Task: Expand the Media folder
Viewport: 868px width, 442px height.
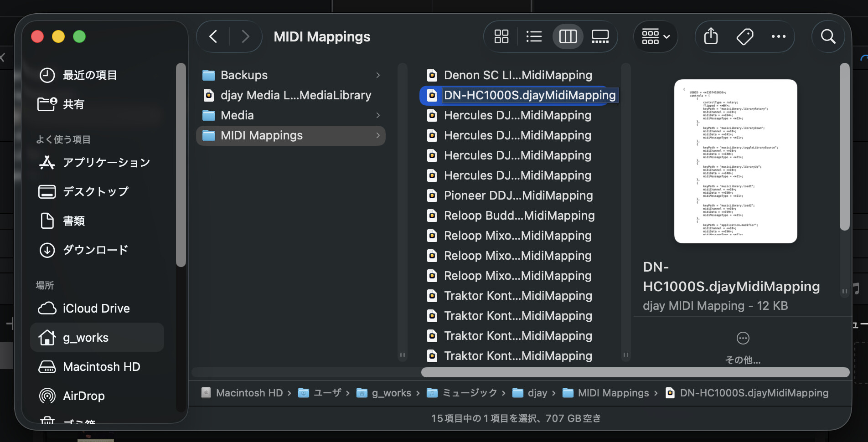Action: tap(291, 115)
